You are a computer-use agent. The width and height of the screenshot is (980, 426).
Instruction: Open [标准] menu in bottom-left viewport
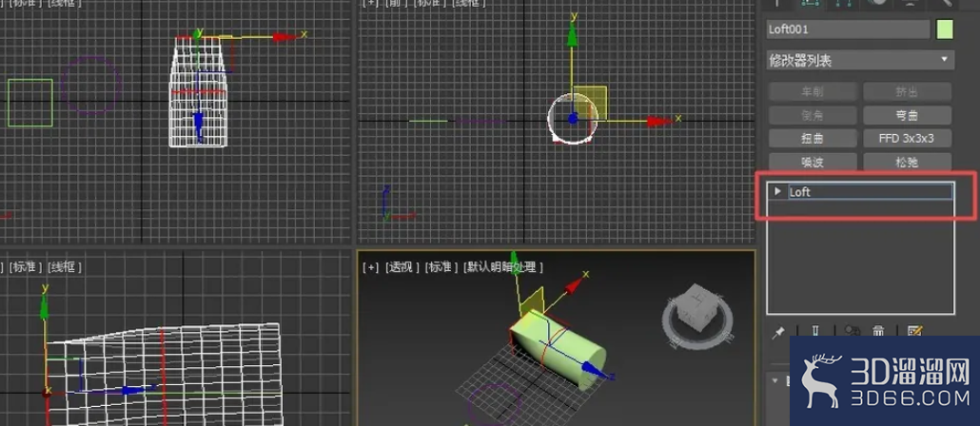point(26,266)
